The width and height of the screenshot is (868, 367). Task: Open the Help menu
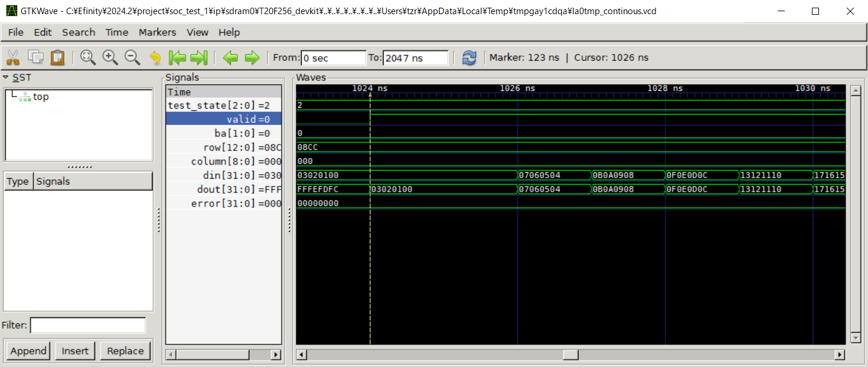(x=229, y=32)
